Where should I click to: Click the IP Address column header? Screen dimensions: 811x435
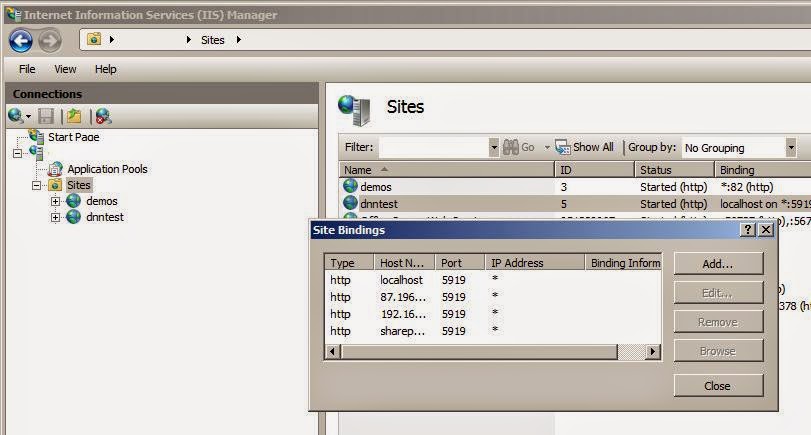tap(535, 263)
